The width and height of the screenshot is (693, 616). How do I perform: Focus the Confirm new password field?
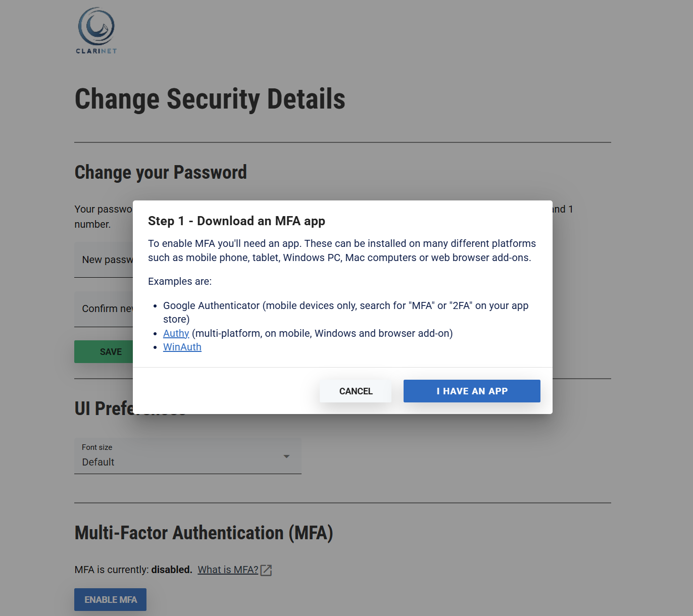point(104,309)
